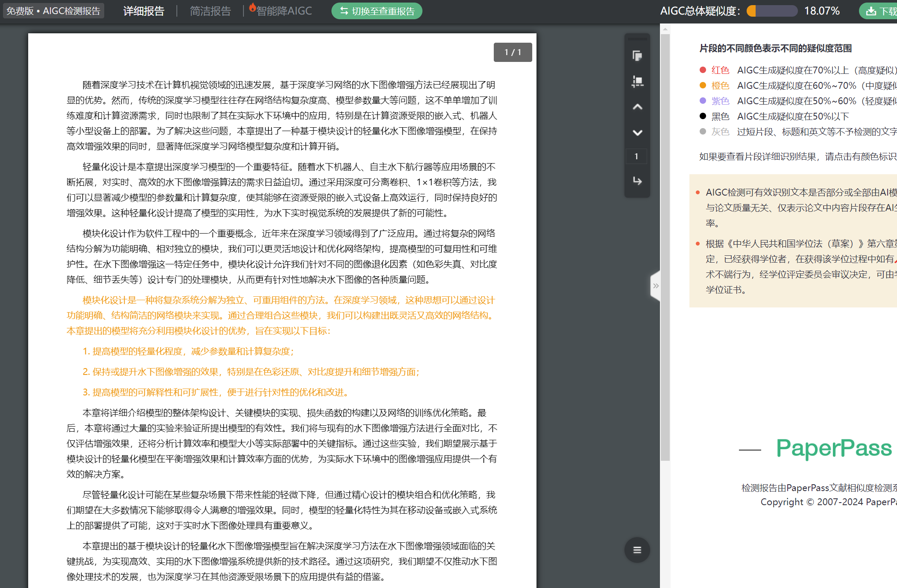Click the jump-to-page arrow icon
This screenshot has height=588, width=897.
637,181
